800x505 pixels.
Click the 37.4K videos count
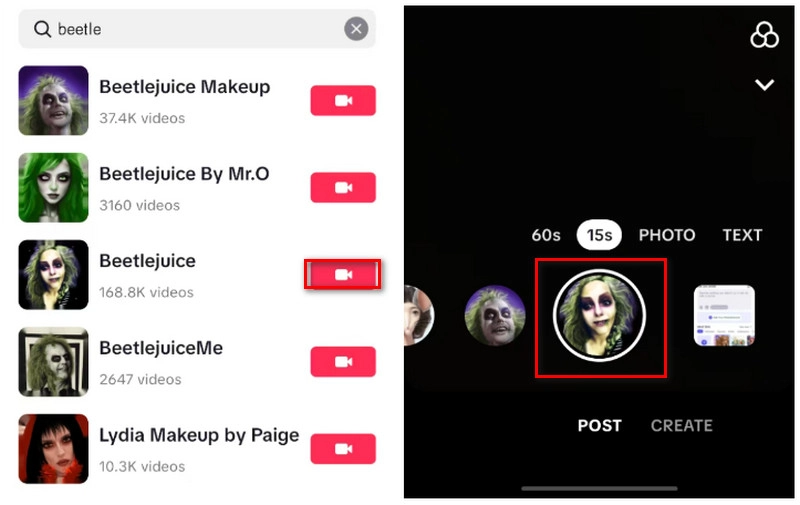click(142, 118)
